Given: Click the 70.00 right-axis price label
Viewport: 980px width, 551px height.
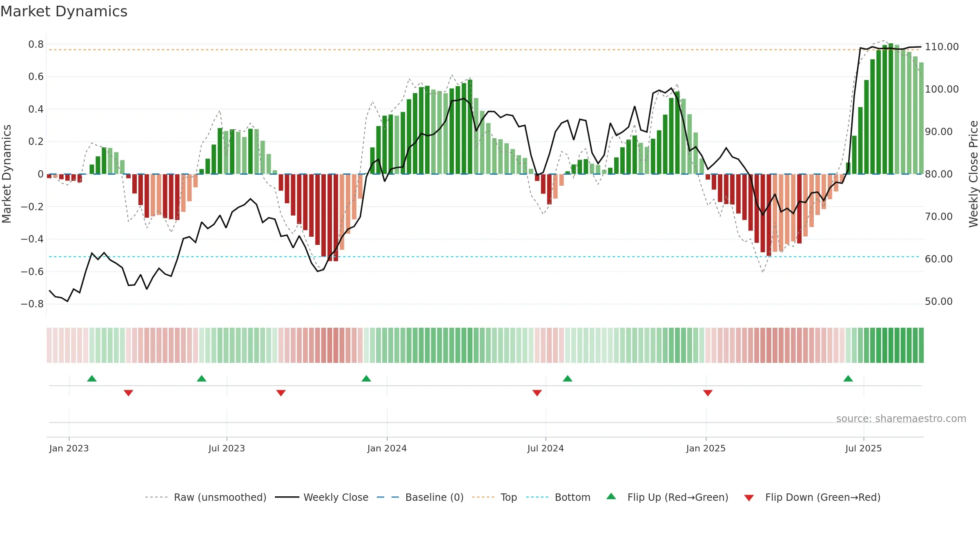Looking at the screenshot, I should click(939, 216).
